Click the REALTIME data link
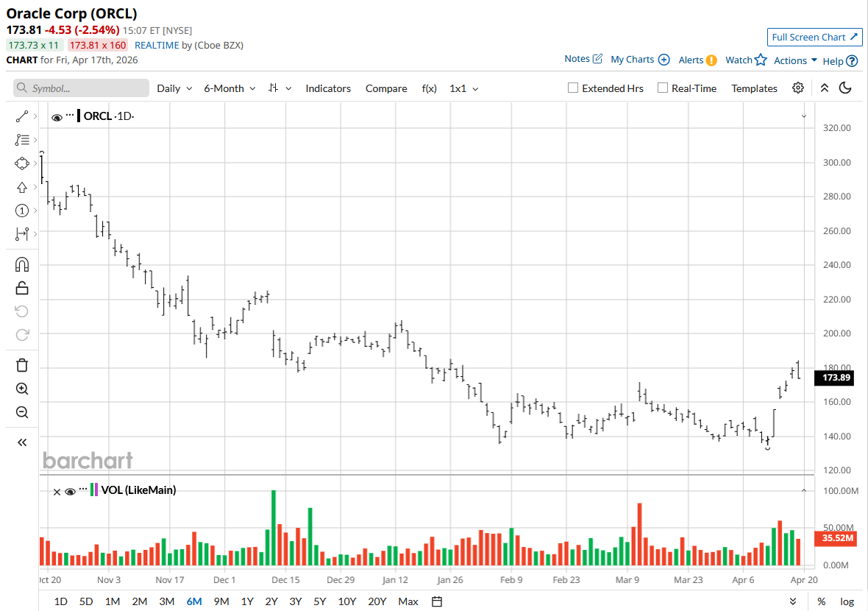868x611 pixels. (x=157, y=46)
